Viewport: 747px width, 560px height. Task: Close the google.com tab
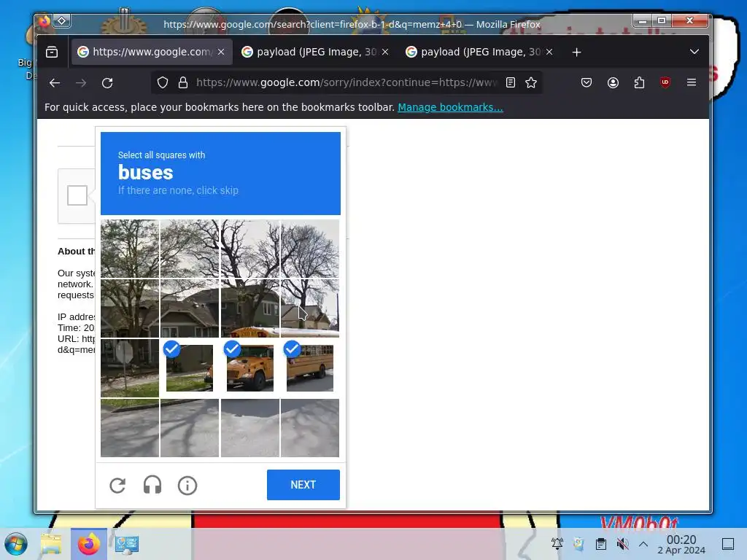coord(221,52)
